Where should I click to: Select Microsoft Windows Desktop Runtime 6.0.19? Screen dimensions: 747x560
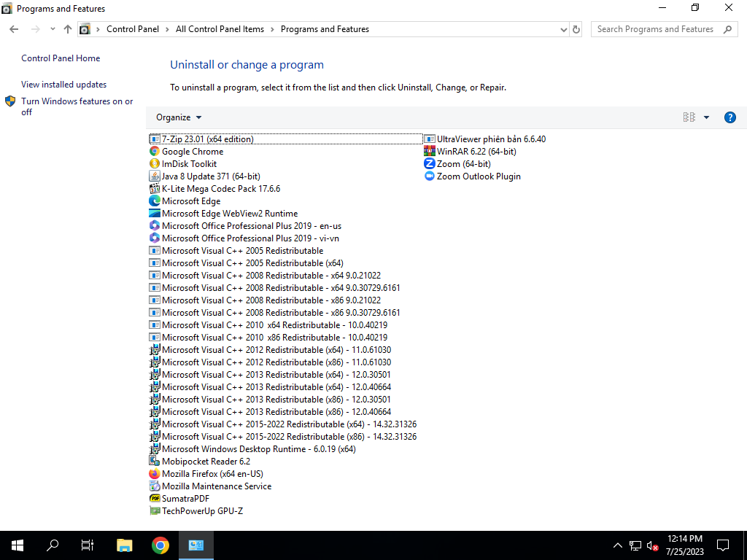(253, 448)
